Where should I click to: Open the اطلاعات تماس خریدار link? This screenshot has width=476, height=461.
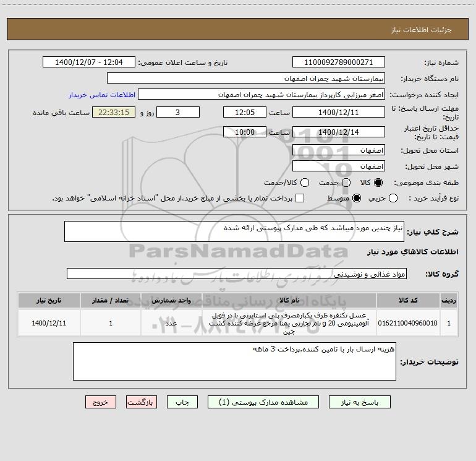point(102,95)
